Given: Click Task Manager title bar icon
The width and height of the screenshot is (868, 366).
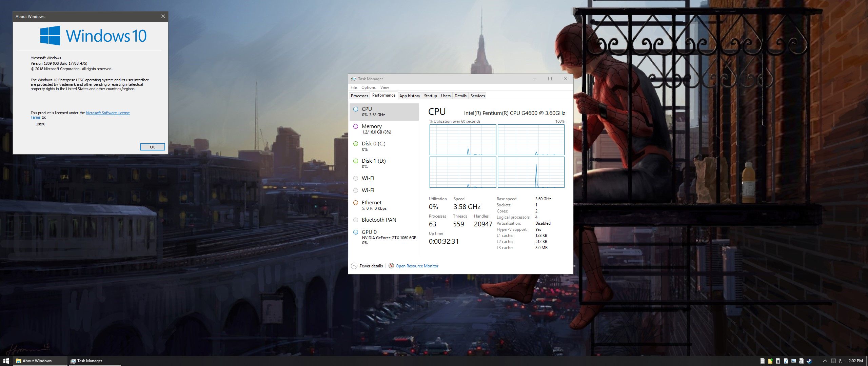Looking at the screenshot, I should point(353,79).
